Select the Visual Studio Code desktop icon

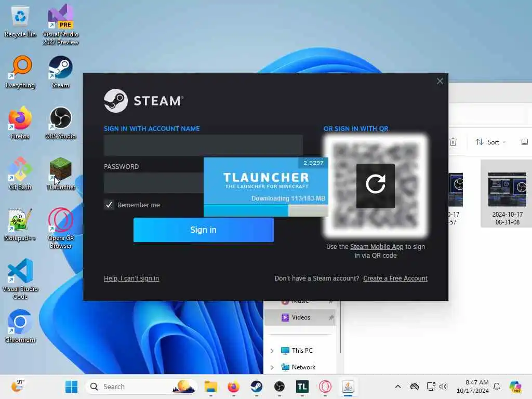[20, 279]
